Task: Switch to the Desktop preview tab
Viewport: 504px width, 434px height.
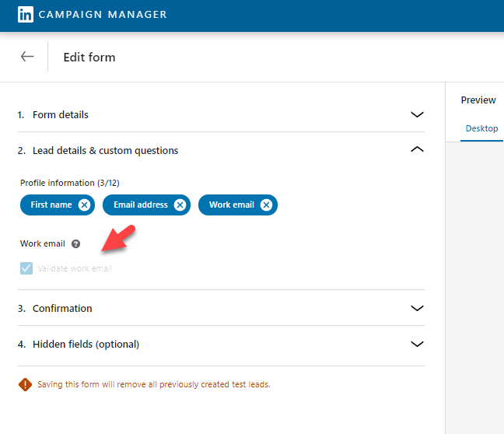Action: 481,128
